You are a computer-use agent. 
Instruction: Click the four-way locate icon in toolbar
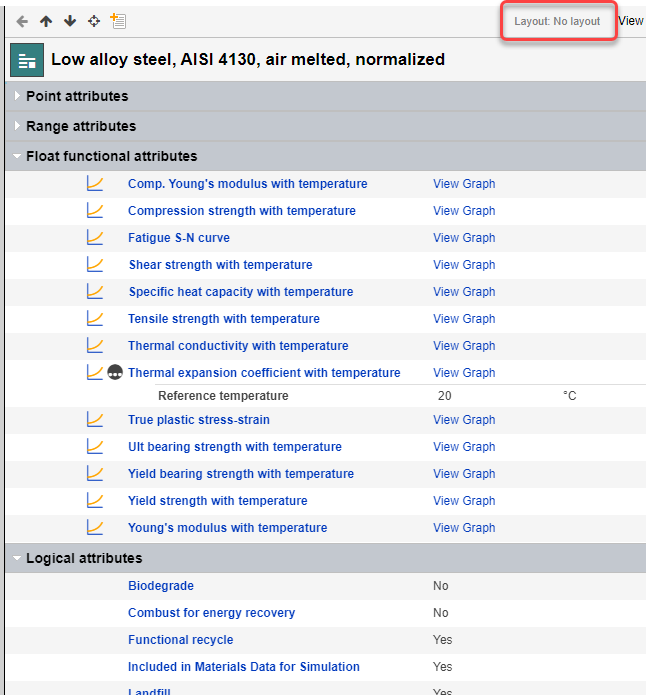pyautogui.click(x=94, y=21)
